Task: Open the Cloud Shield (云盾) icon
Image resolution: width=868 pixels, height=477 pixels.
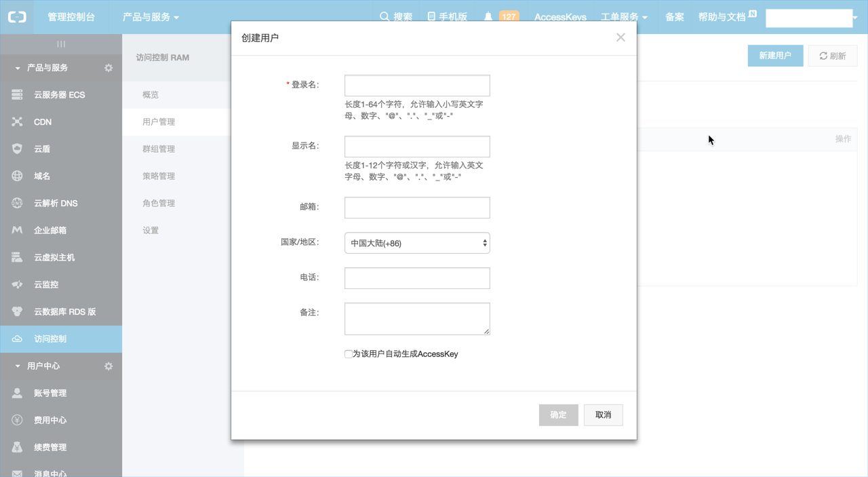Action: (17, 149)
